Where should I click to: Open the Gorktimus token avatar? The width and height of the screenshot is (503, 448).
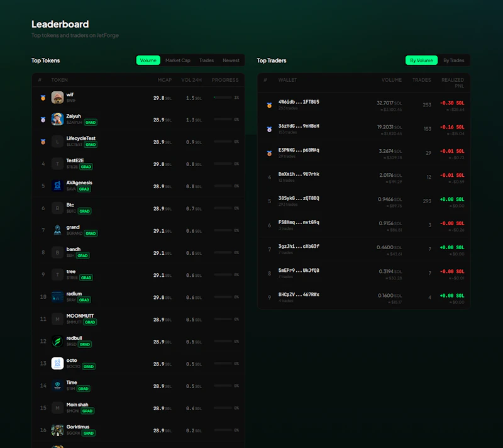[x=57, y=430]
